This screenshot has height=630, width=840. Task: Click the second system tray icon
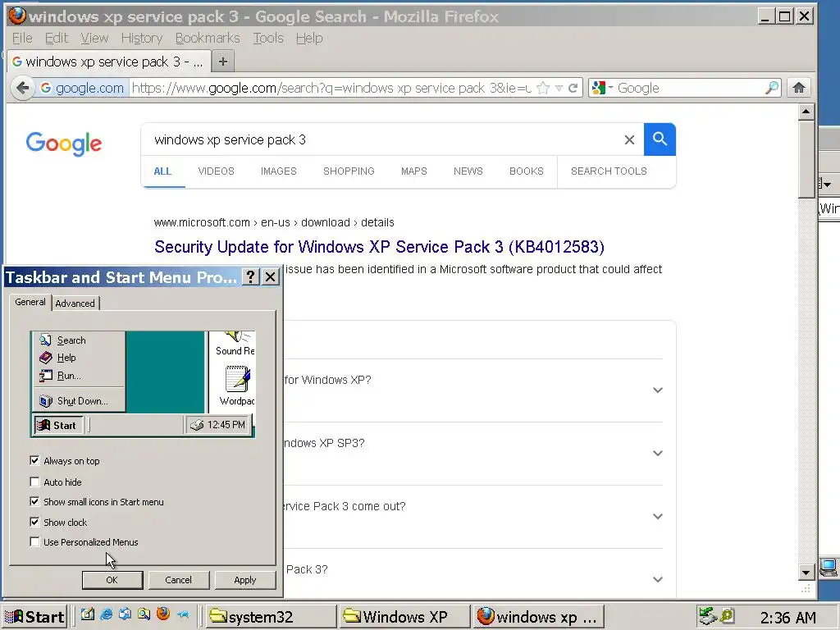pyautogui.click(x=727, y=615)
